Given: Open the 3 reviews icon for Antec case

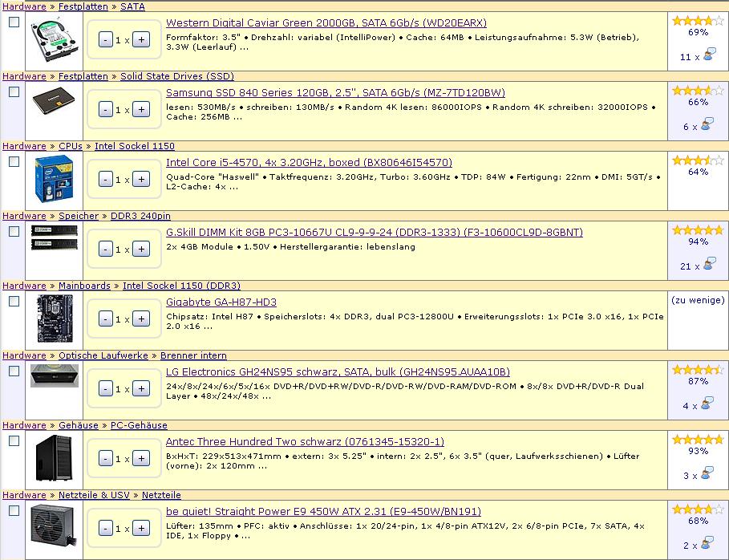Looking at the screenshot, I should coord(707,473).
